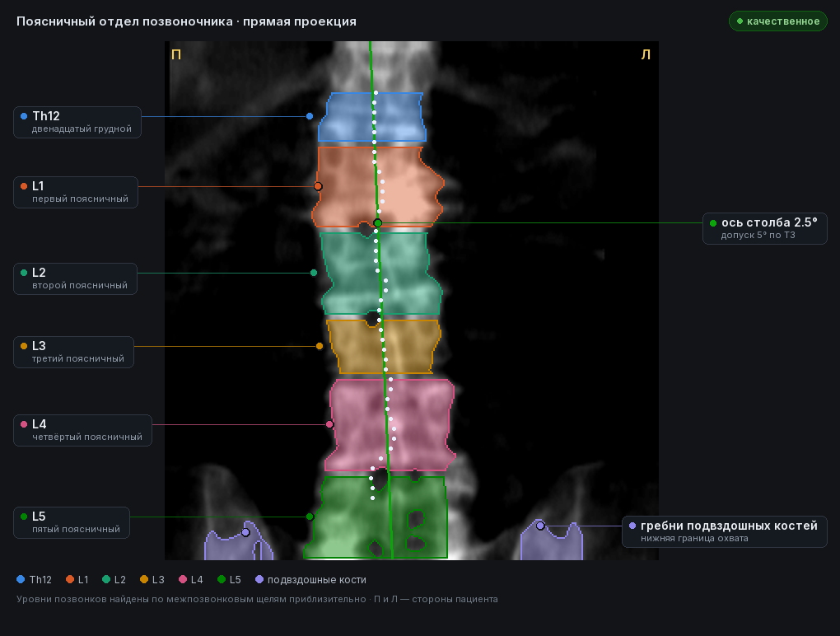The image size is (840, 636).
Task: Click the right iliac crest anchor point (Л side)
Action: [x=540, y=526]
